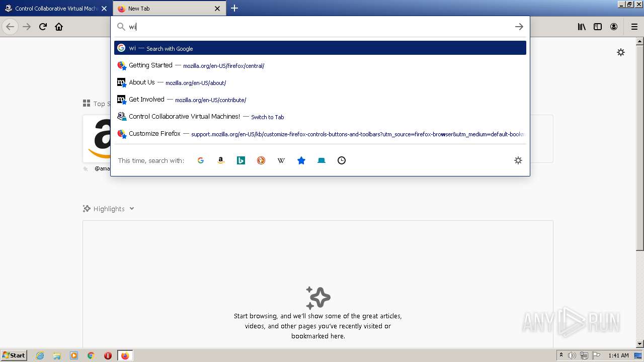Open search settings gear in dropdown
This screenshot has width=644, height=362.
[x=518, y=160]
